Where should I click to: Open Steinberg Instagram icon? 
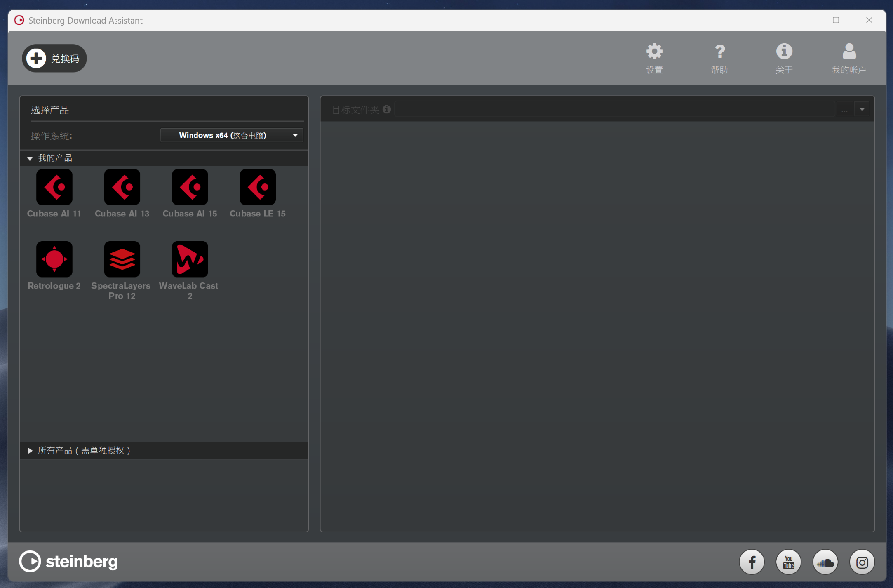(x=862, y=562)
